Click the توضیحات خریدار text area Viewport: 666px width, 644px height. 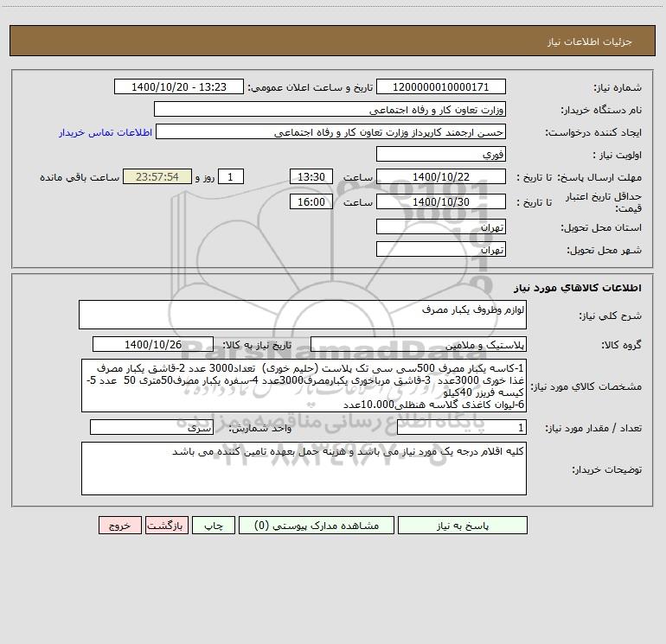(x=304, y=469)
